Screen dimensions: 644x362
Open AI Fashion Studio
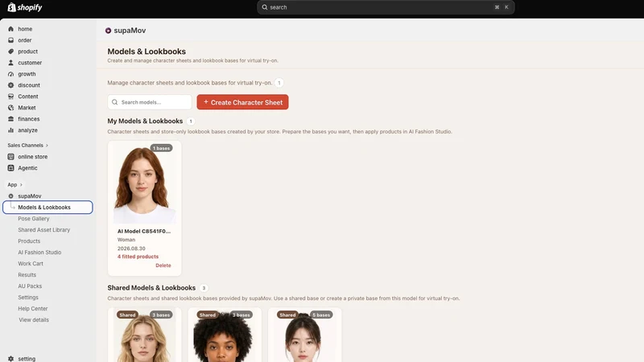pyautogui.click(x=39, y=253)
